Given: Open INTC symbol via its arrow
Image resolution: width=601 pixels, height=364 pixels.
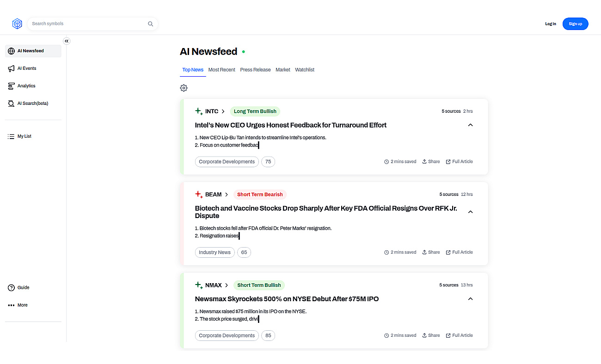Looking at the screenshot, I should pyautogui.click(x=223, y=111).
